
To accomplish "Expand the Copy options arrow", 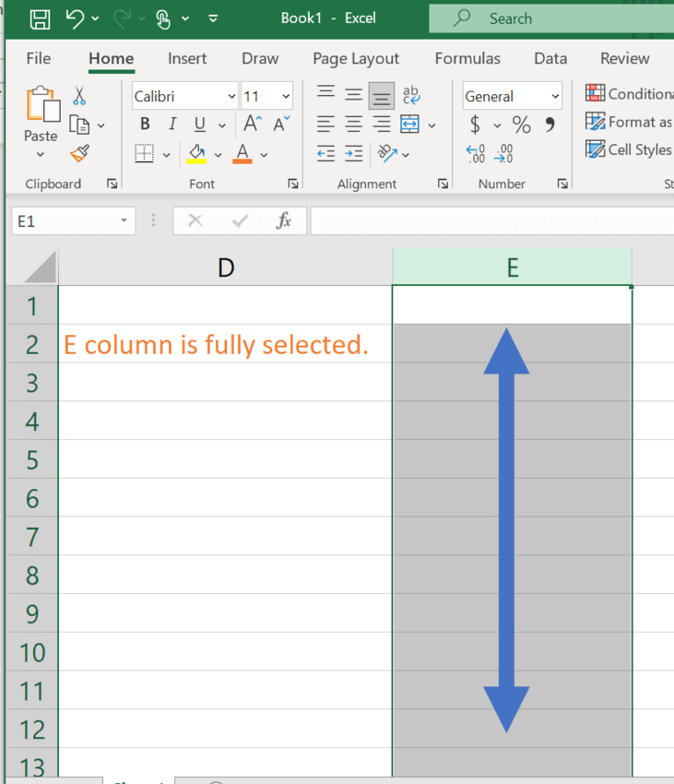I will click(101, 125).
